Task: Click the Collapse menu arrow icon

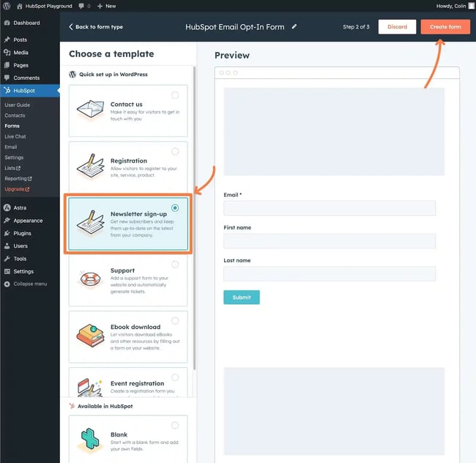Action: click(x=7, y=284)
